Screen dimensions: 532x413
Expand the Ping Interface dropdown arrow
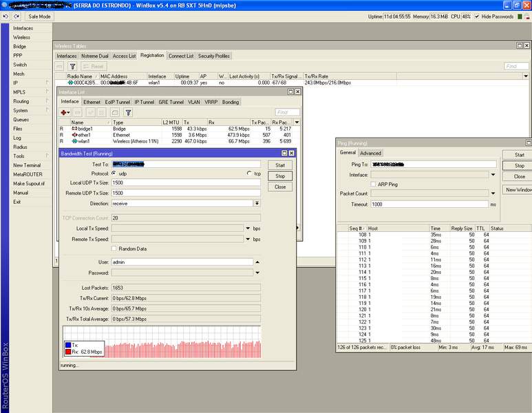(x=493, y=175)
